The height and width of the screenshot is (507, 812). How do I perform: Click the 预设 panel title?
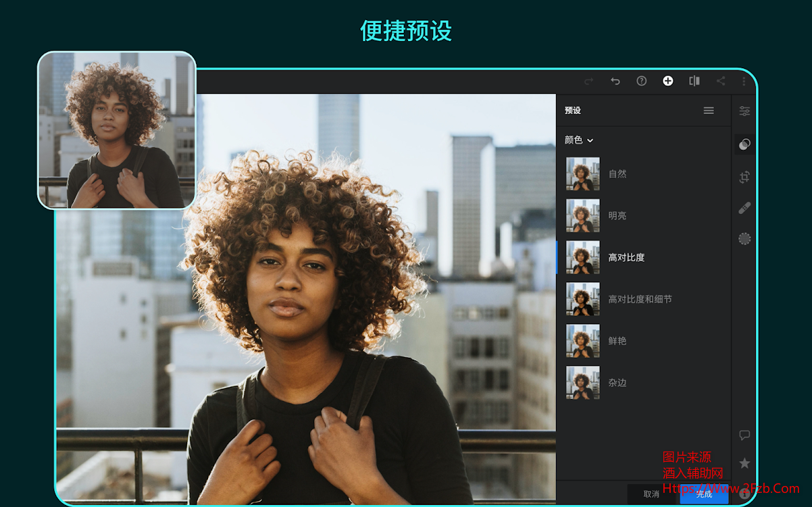(573, 111)
